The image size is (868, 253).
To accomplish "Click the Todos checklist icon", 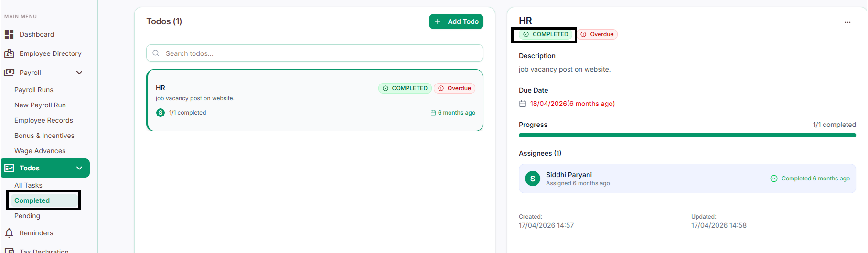I will tap(9, 168).
